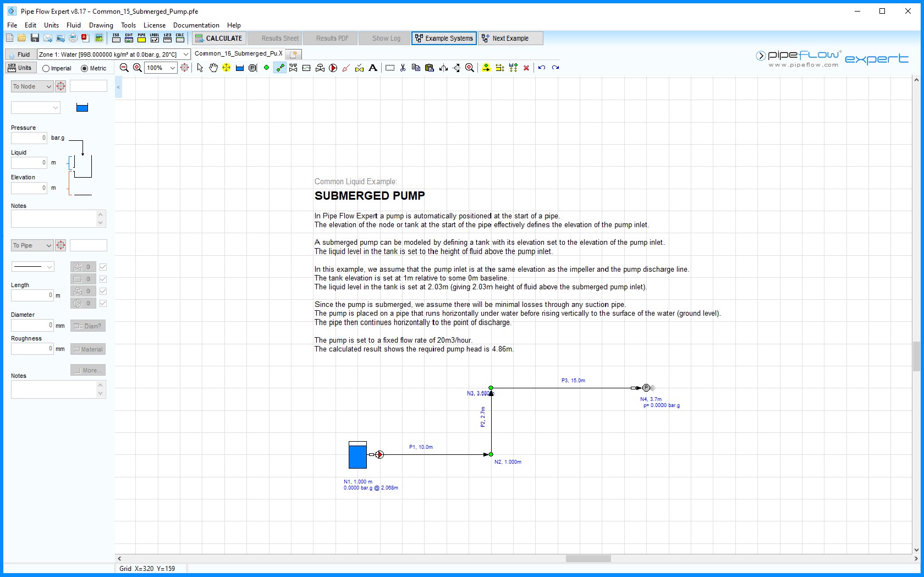The width and height of the screenshot is (924, 577).
Task: Click the red X delete icon
Action: (x=526, y=68)
